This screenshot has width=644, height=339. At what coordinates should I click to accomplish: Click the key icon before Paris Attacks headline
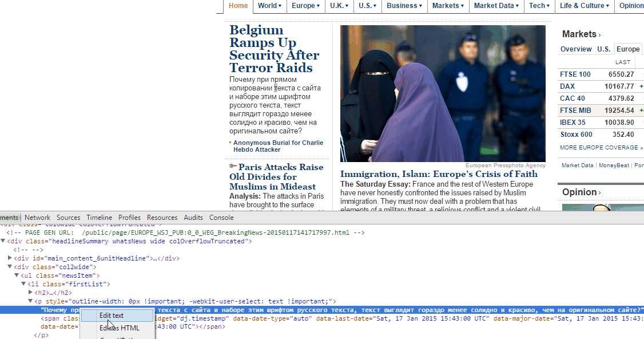[x=233, y=166]
